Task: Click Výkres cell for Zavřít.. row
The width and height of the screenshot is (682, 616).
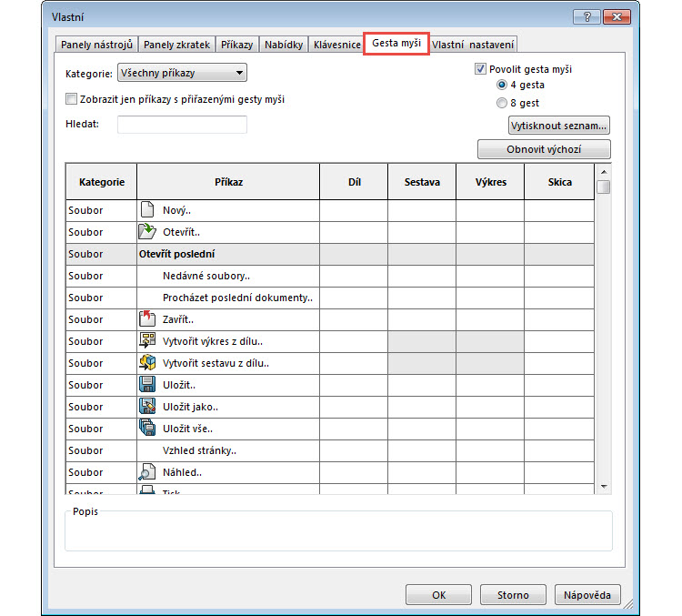Action: 490,319
